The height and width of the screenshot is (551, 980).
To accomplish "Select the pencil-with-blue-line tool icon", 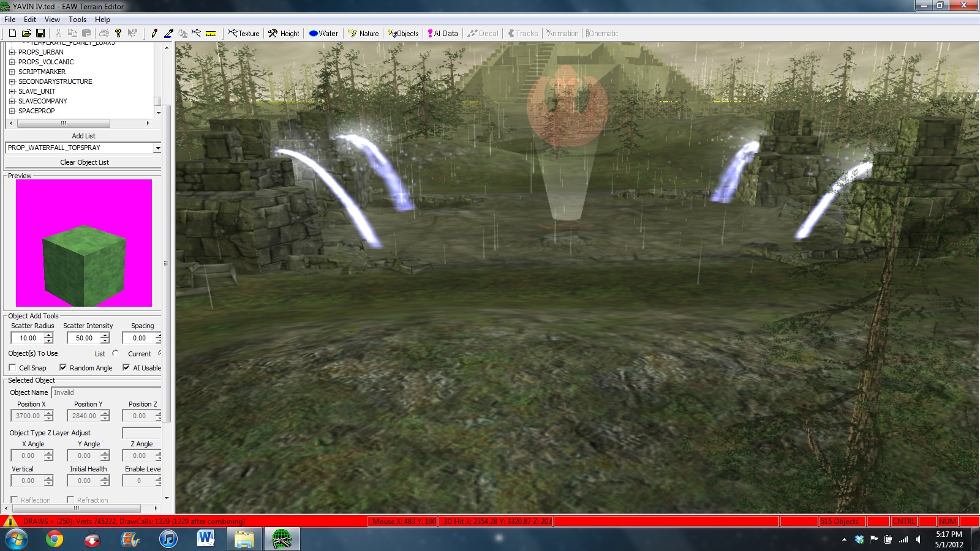I will (x=168, y=33).
